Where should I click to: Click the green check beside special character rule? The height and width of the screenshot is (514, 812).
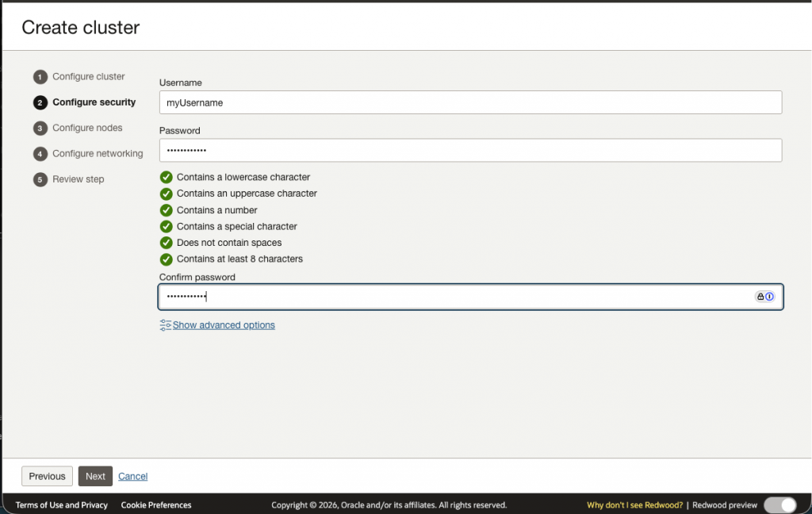click(x=167, y=227)
